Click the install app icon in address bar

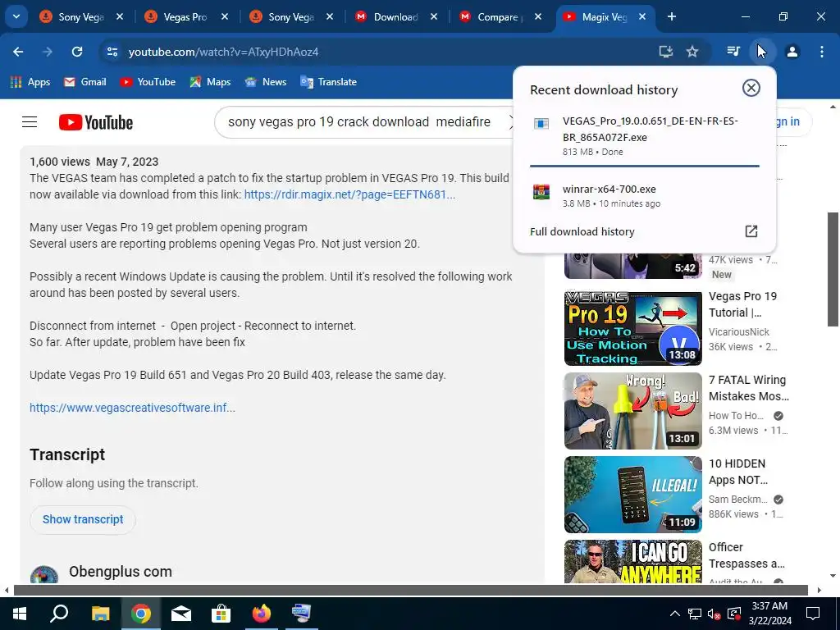click(665, 52)
